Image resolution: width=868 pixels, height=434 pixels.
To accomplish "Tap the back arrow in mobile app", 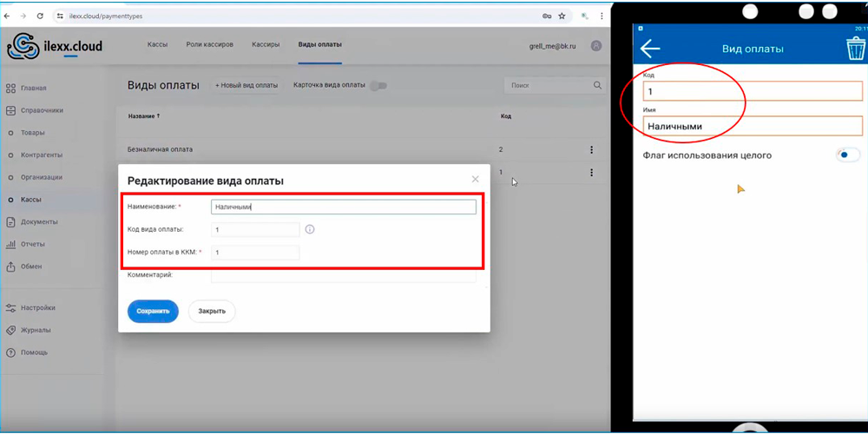I will point(650,49).
